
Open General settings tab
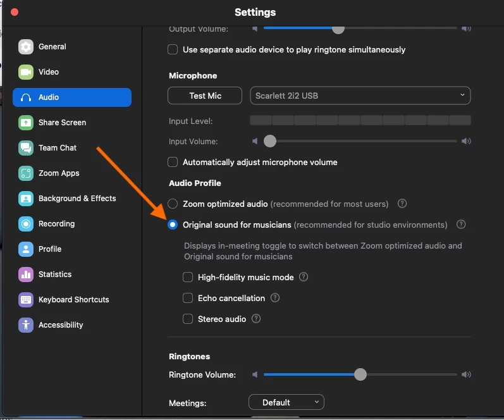(x=72, y=47)
